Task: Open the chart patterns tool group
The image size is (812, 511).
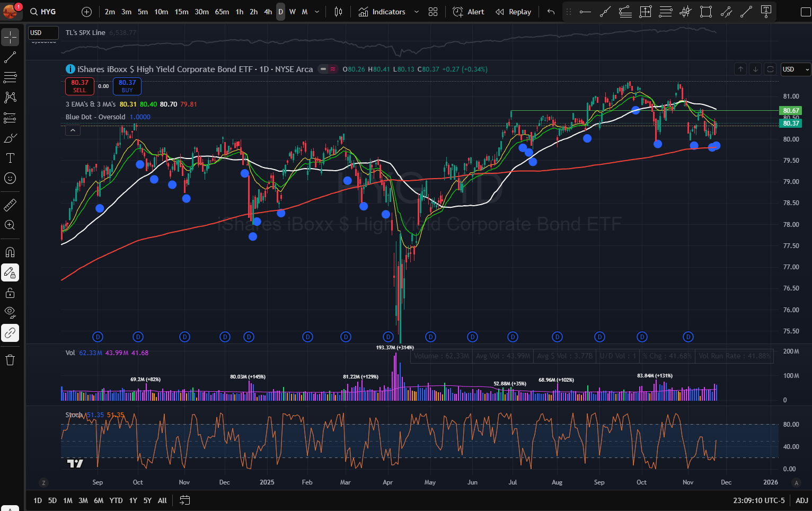Action: pyautogui.click(x=10, y=98)
